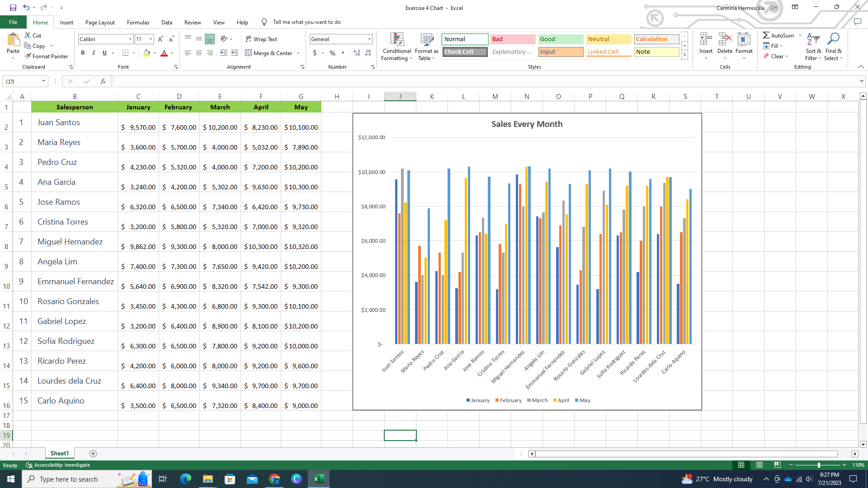Click the Font Color red A swatch
868x488 pixels.
(x=164, y=53)
